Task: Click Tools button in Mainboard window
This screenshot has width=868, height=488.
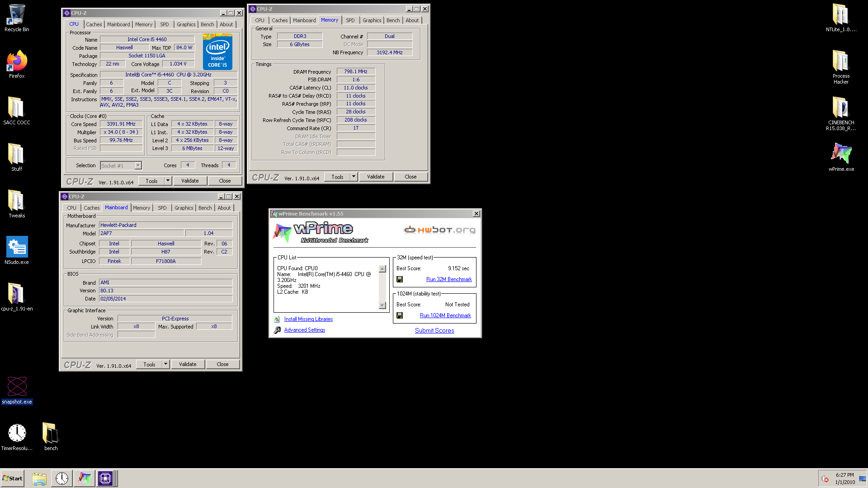Action: tap(149, 364)
